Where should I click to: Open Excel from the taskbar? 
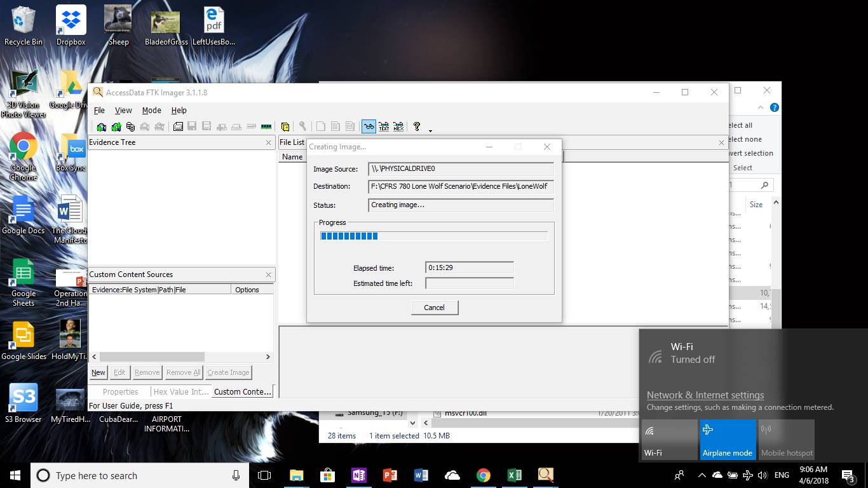click(514, 475)
